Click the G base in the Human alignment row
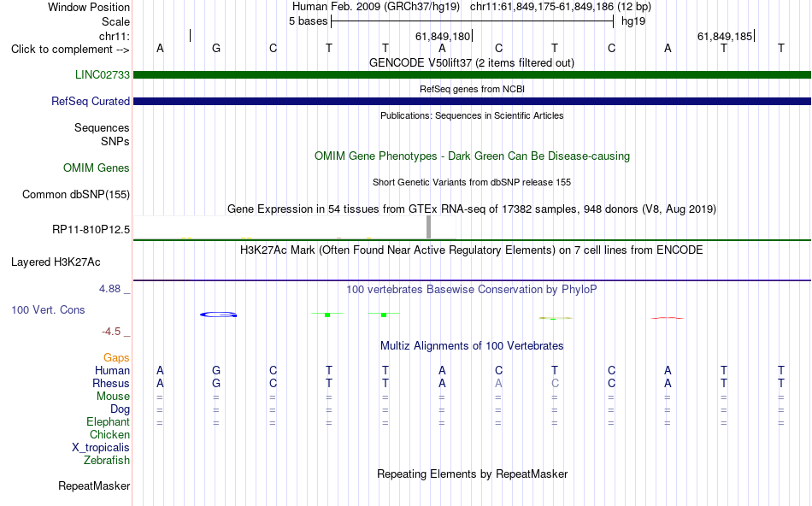 click(216, 371)
